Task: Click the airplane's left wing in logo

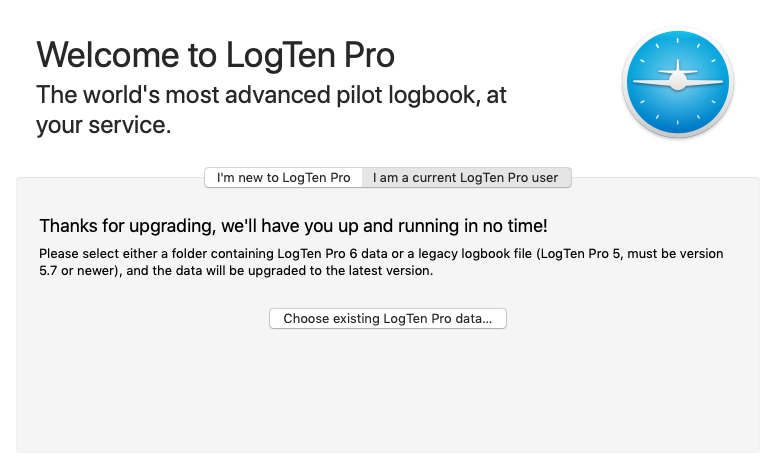Action: point(651,82)
